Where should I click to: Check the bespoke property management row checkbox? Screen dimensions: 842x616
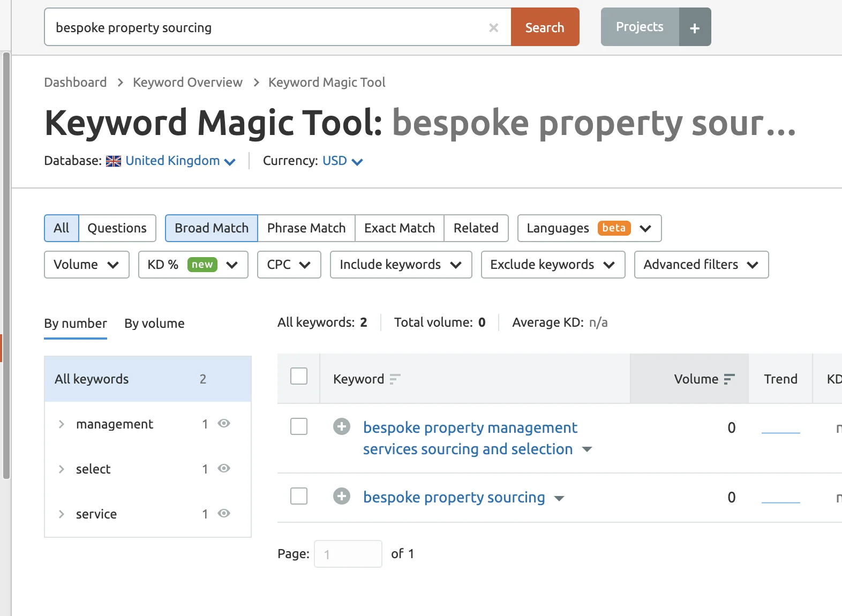(x=299, y=426)
